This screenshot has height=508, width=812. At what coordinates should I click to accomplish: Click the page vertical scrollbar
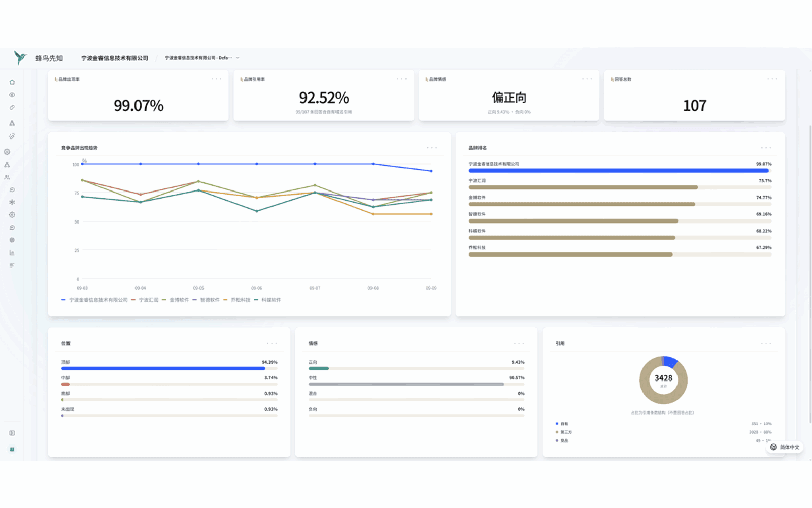pos(810,274)
